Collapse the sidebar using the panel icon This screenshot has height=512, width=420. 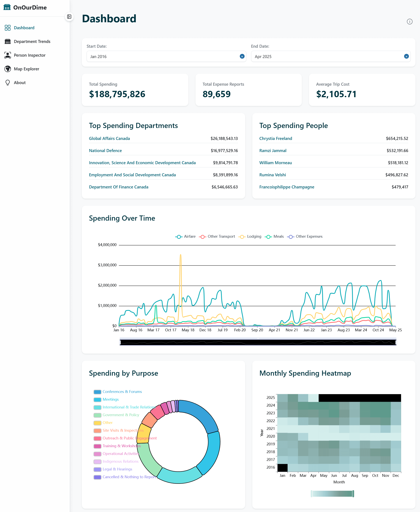[x=69, y=17]
